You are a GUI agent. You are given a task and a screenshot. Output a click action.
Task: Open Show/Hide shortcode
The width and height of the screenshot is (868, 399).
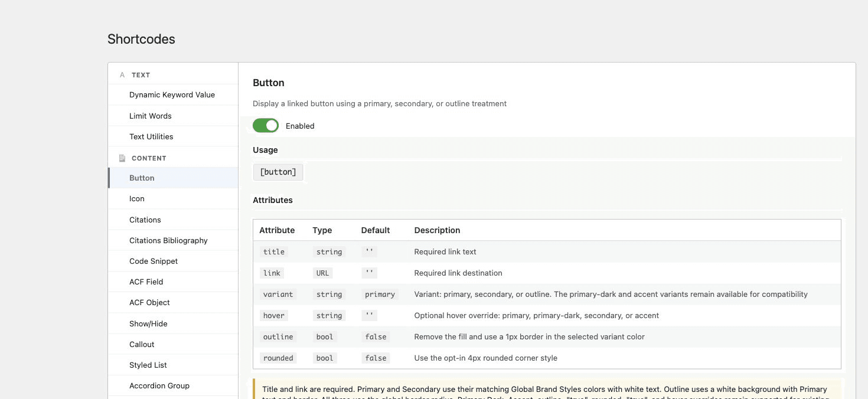point(173,323)
